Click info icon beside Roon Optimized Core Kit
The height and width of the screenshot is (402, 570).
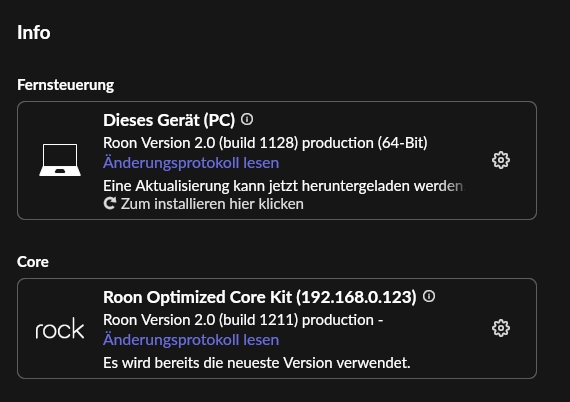pos(429,296)
